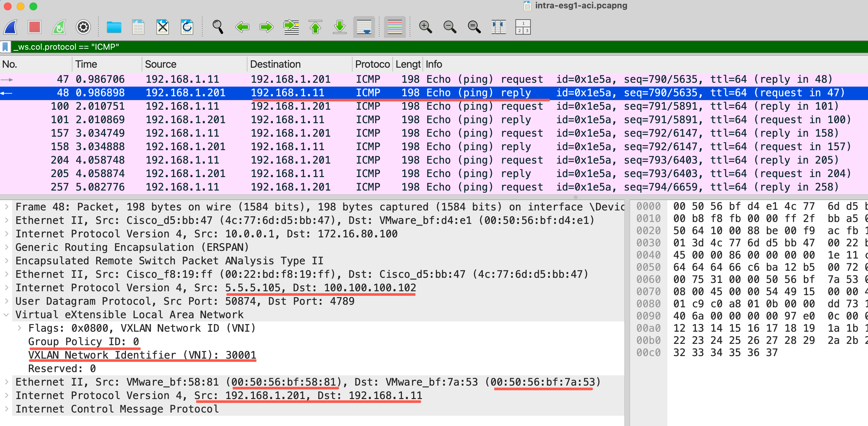Select the Group Policy ID field
Image resolution: width=868 pixels, height=426 pixels.
[84, 342]
